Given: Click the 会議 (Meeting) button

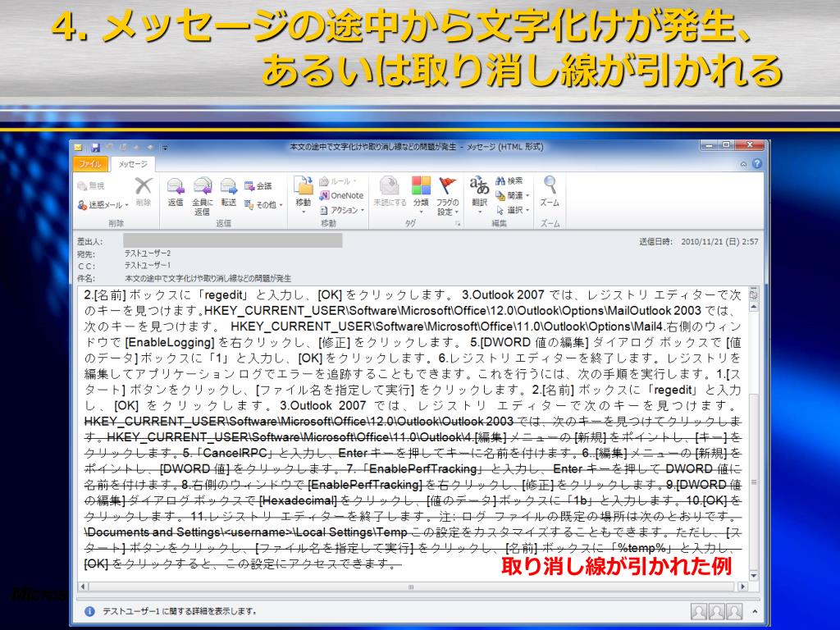Looking at the screenshot, I should pos(258,185).
